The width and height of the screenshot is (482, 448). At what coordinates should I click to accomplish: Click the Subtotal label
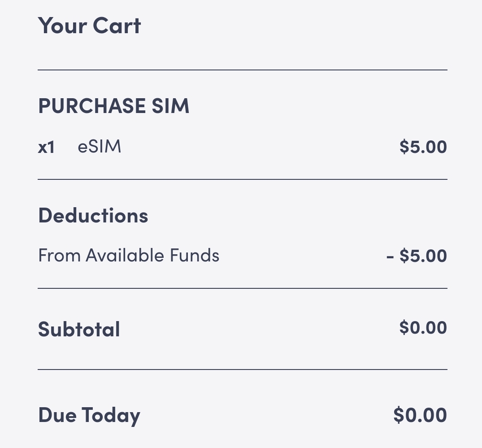(79, 329)
